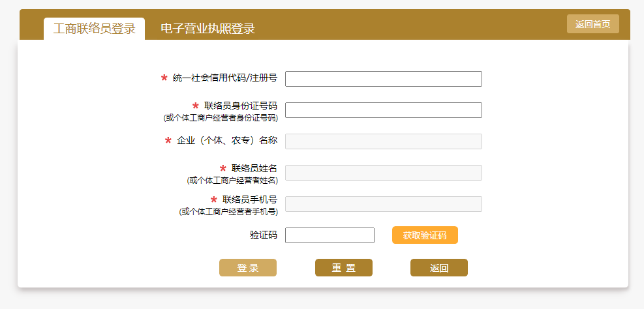This screenshot has height=309, width=644.
Task: Submit the form with 登录 button
Action: coord(247,268)
